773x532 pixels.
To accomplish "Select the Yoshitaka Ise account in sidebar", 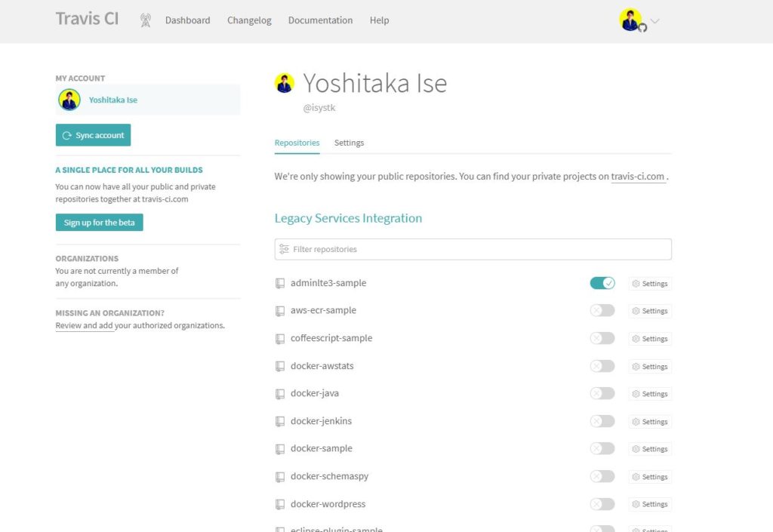I will [148, 100].
